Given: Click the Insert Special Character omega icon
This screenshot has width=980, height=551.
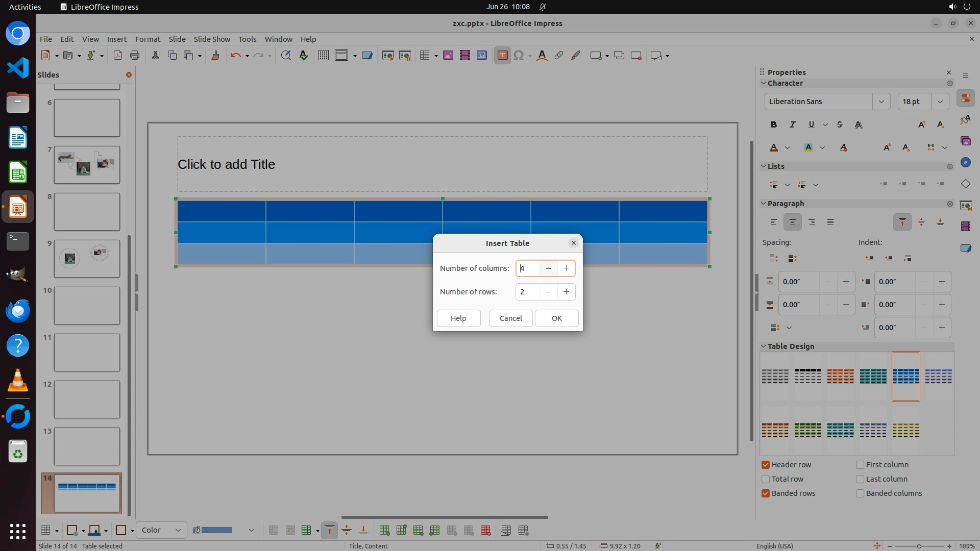Looking at the screenshot, I should [519, 56].
